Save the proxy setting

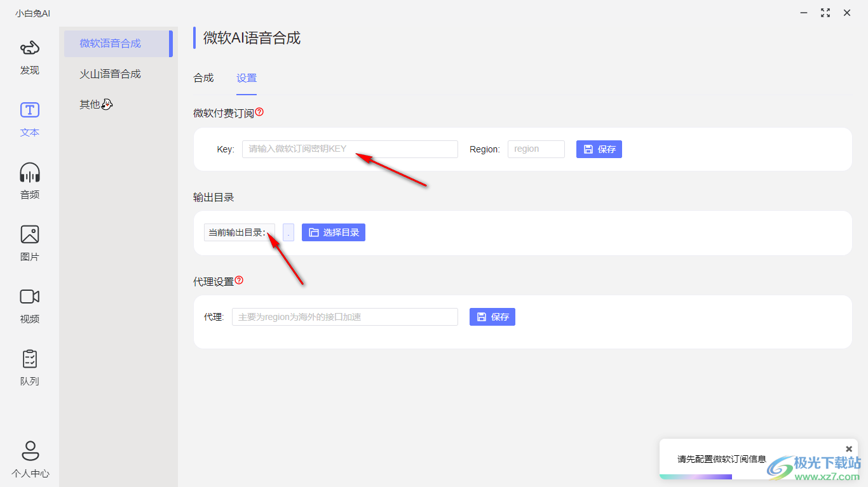coord(492,317)
